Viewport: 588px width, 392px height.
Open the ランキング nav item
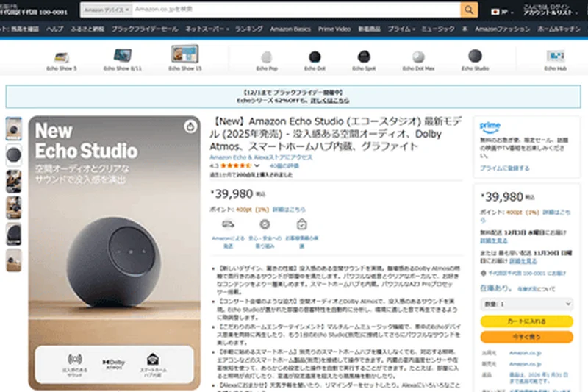pos(248,29)
